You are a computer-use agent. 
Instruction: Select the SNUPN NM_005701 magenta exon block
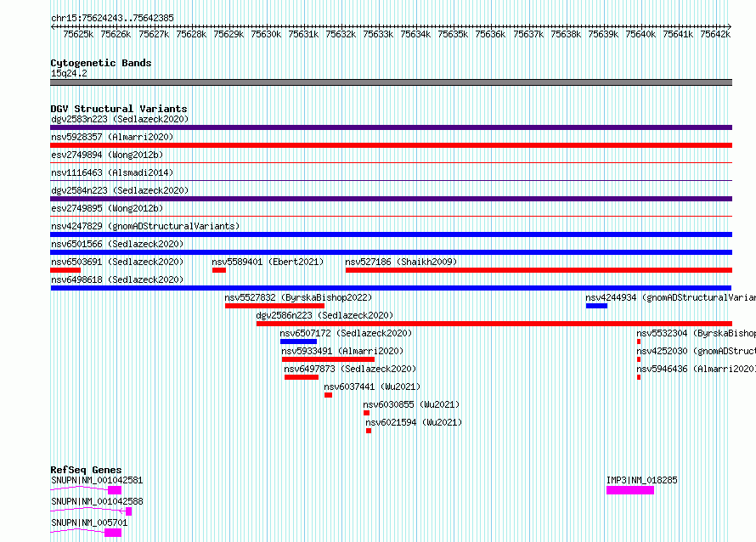click(x=113, y=533)
